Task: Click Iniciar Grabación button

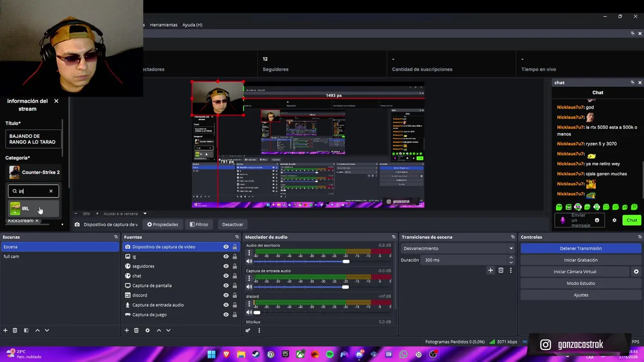Action: 581,260
